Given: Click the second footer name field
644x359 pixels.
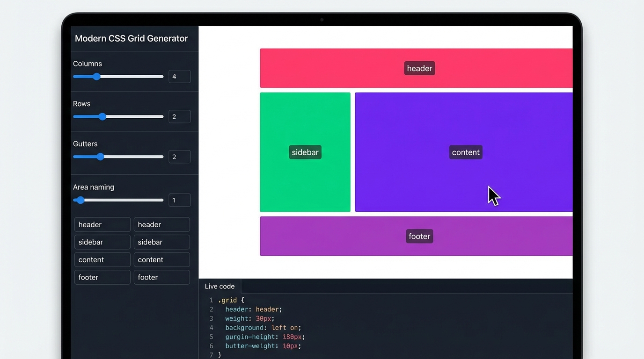Looking at the screenshot, I should (161, 277).
